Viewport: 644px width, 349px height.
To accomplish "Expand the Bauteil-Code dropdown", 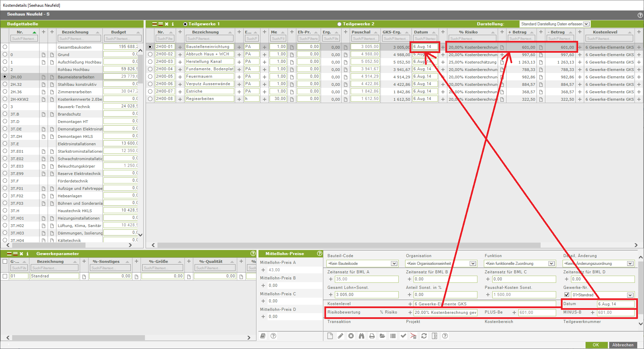I will (x=394, y=264).
